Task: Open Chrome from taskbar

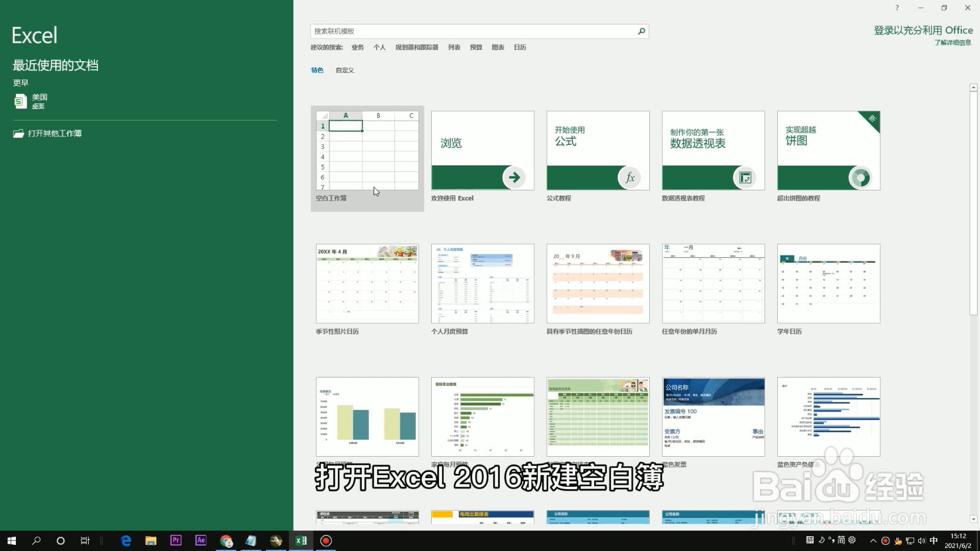Action: tap(226, 541)
